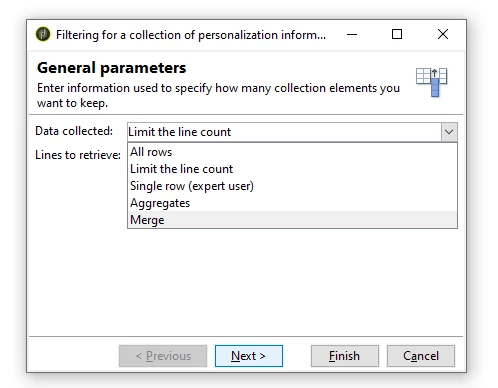Choose the Merge option
This screenshot has height=388, width=498.
pos(292,220)
